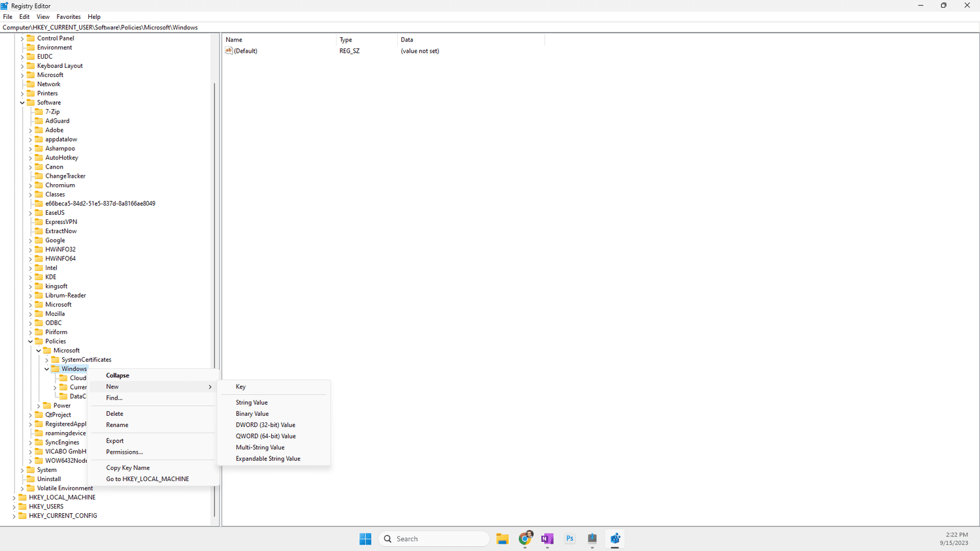
Task: Choose Export from the context menu
Action: [115, 441]
